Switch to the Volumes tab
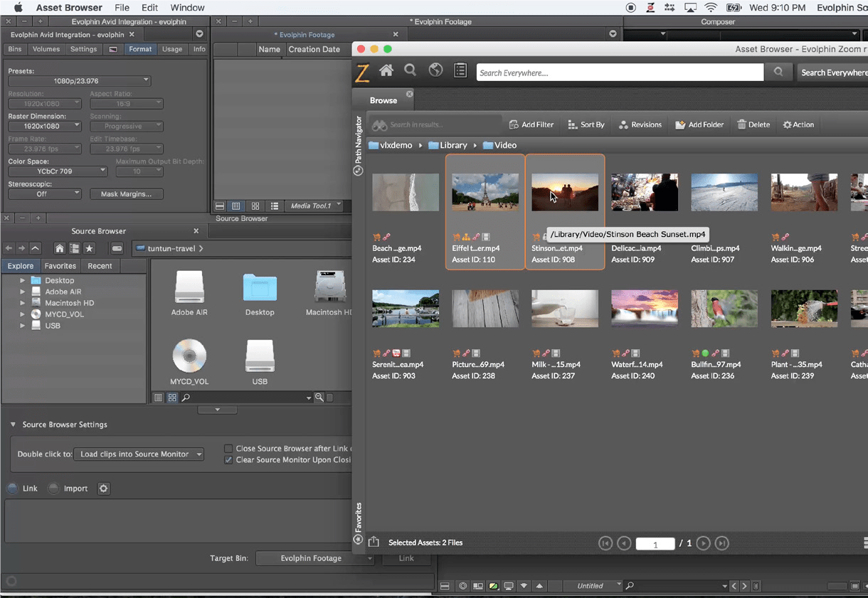 click(46, 49)
